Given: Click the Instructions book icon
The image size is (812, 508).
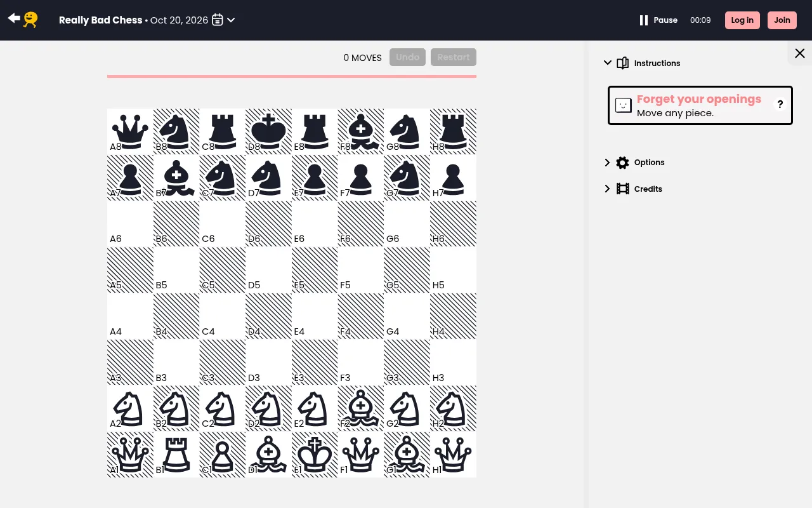Looking at the screenshot, I should tap(623, 63).
